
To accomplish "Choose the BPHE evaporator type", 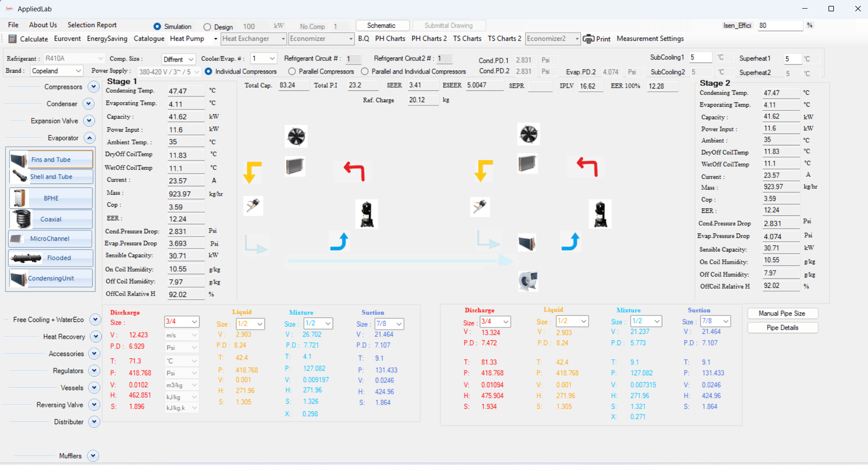I will pyautogui.click(x=51, y=198).
